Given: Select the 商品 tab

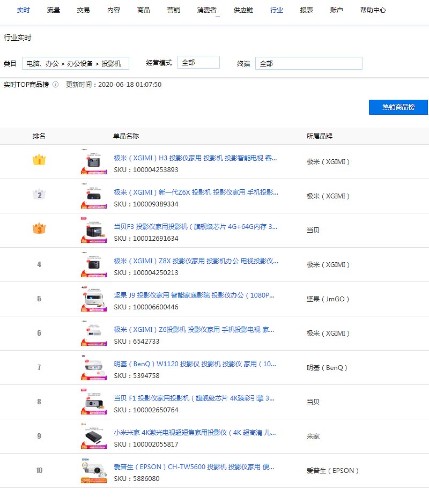Looking at the screenshot, I should pos(143,10).
